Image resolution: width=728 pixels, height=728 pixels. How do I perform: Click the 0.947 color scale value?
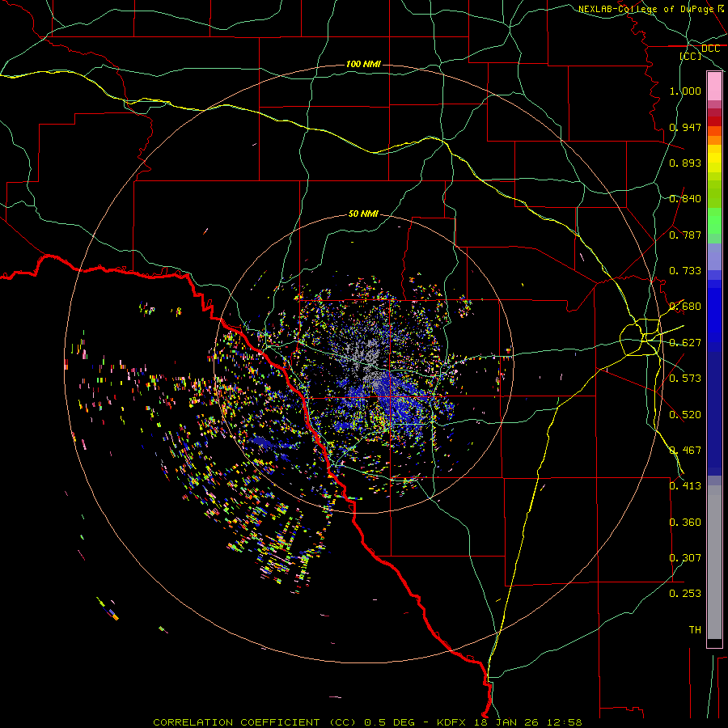tap(685, 127)
